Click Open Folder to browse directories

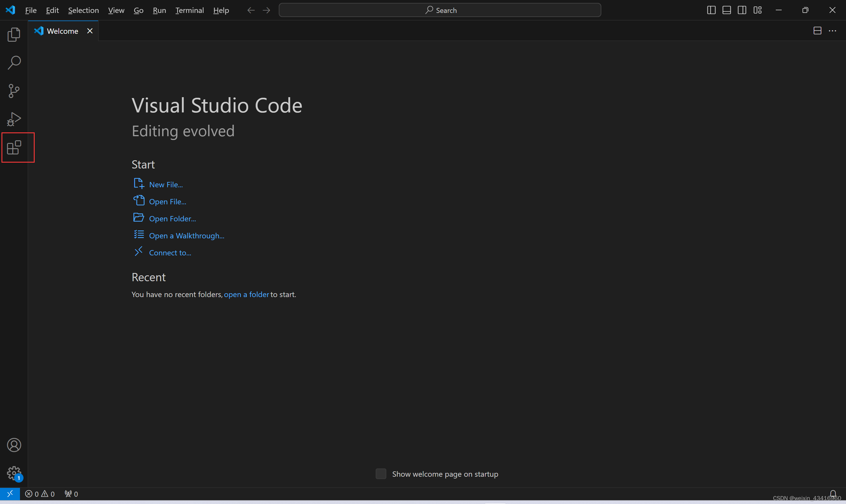173,218
